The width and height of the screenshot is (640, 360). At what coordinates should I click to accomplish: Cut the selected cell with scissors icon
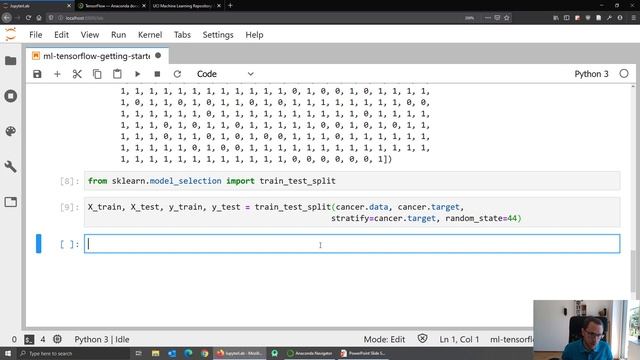tap(77, 74)
